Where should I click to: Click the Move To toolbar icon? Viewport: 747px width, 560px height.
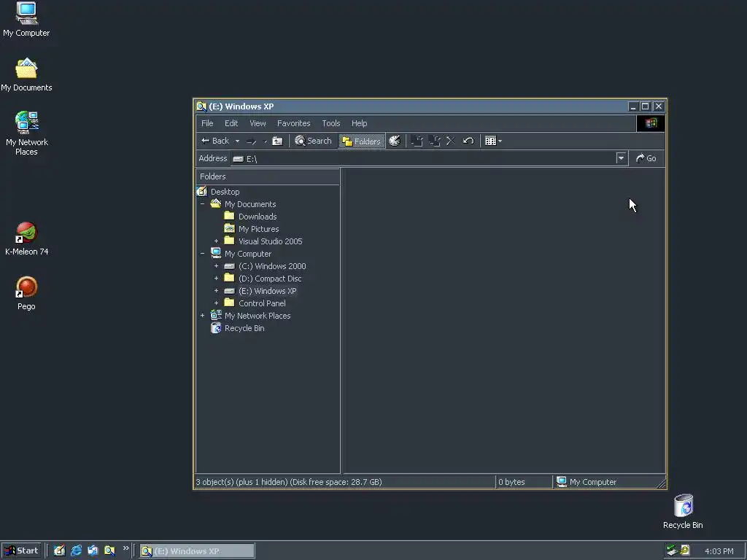coord(417,141)
